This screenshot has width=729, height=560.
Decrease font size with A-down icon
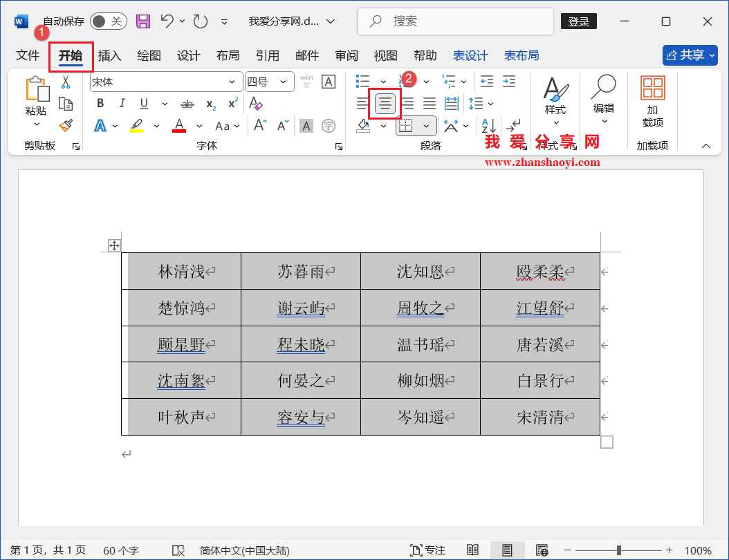pyautogui.click(x=283, y=125)
